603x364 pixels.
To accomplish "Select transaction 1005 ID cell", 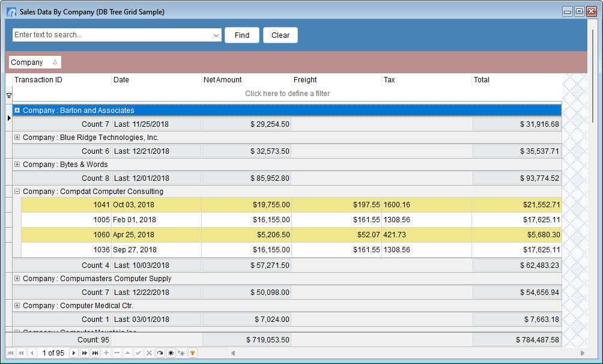I will pos(66,220).
